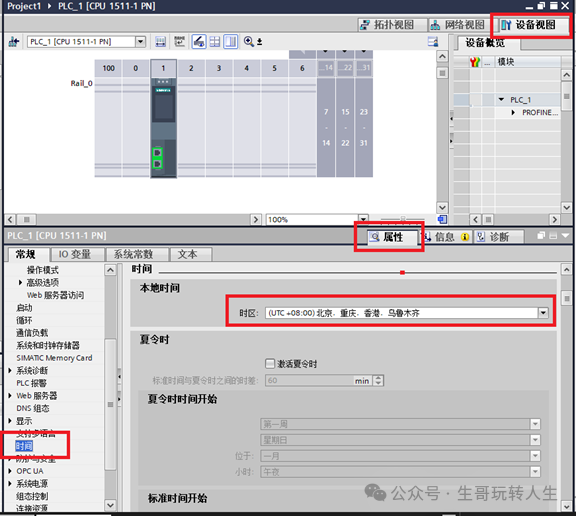The image size is (576, 516).
Task: Expand the 系统电源 tree node
Action: coord(10,484)
